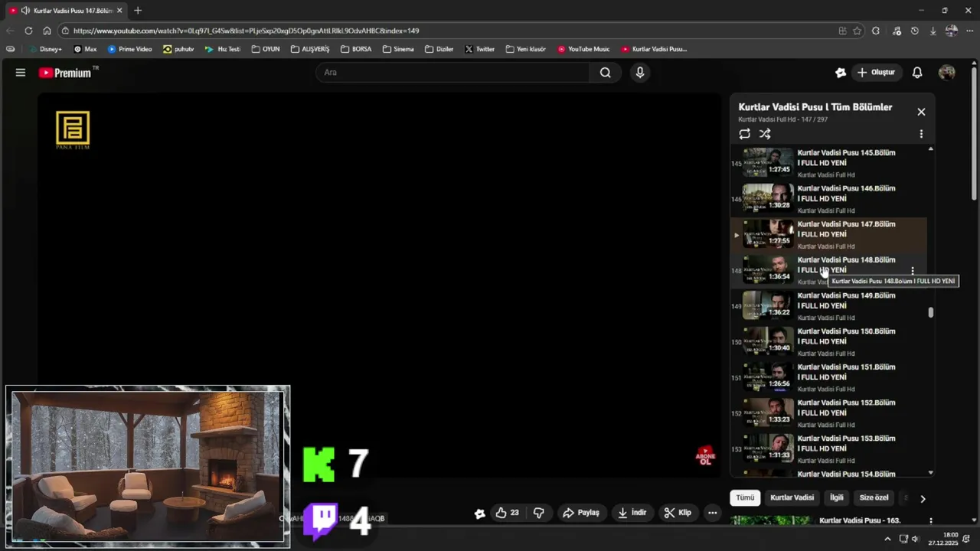Bookmark this page with star icon

[x=857, y=31]
